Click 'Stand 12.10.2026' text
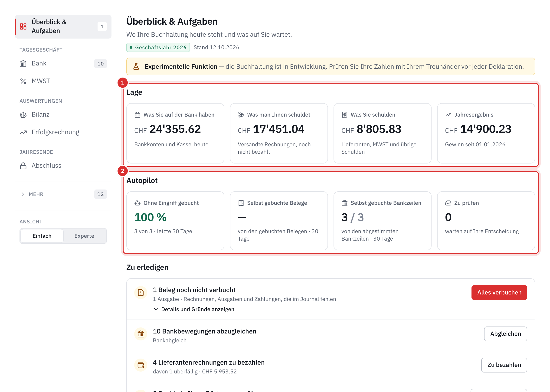The image size is (550, 392). click(x=216, y=47)
